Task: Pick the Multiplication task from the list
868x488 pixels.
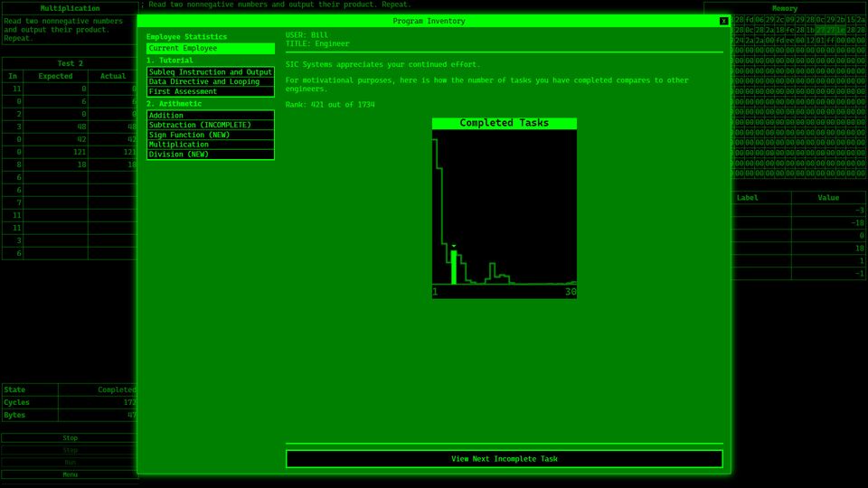Action: (210, 145)
